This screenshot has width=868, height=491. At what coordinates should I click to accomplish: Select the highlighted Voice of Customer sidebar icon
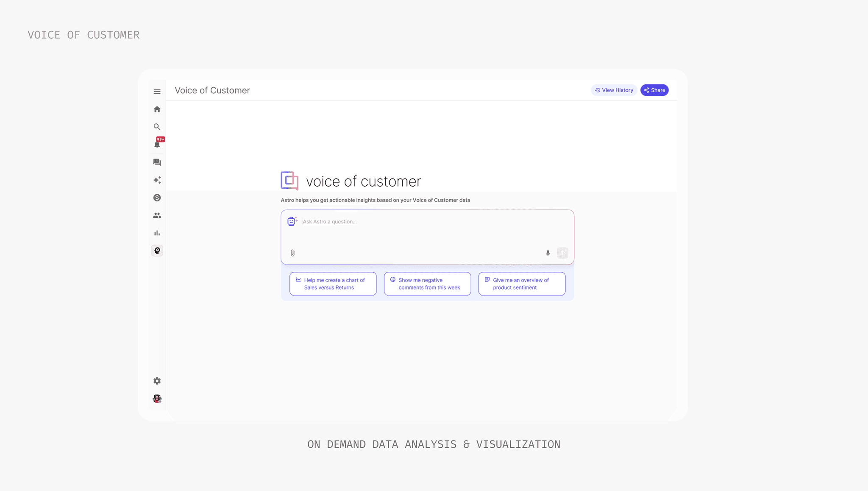pyautogui.click(x=157, y=251)
